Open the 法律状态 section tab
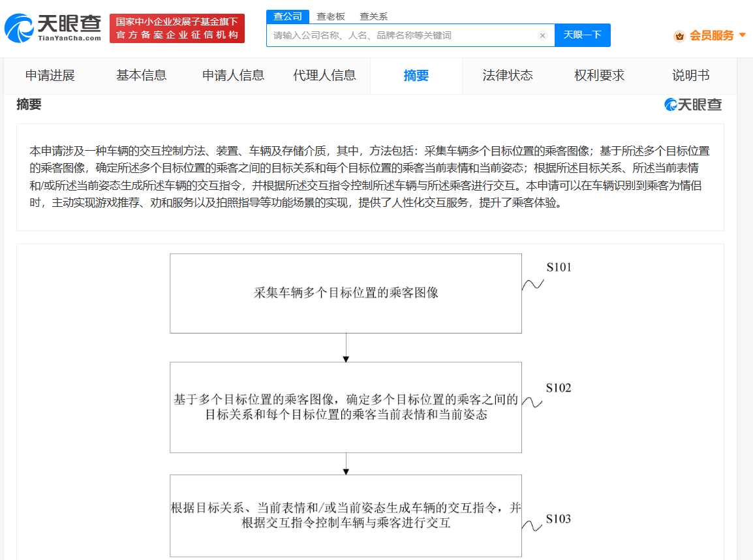Viewport: 753px width, 560px height. tap(508, 76)
